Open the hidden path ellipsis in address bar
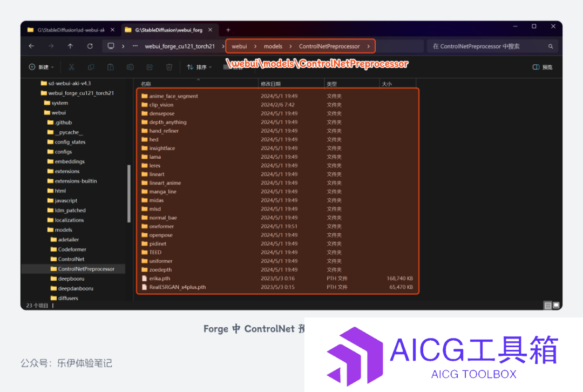This screenshot has width=583, height=392. coord(135,46)
